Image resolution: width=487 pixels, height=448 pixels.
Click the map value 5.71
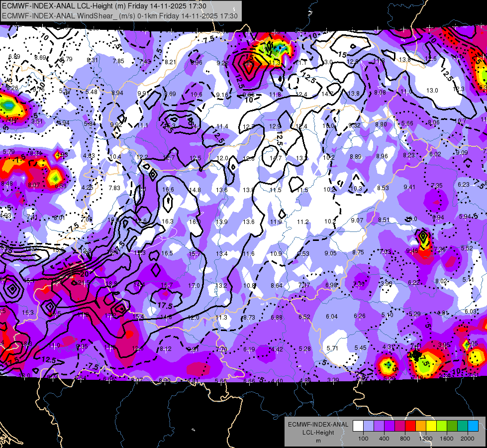tap(332, 348)
